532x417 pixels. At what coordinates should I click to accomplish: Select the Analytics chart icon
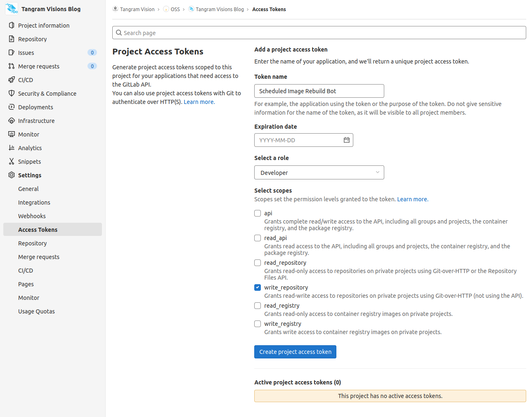point(11,148)
